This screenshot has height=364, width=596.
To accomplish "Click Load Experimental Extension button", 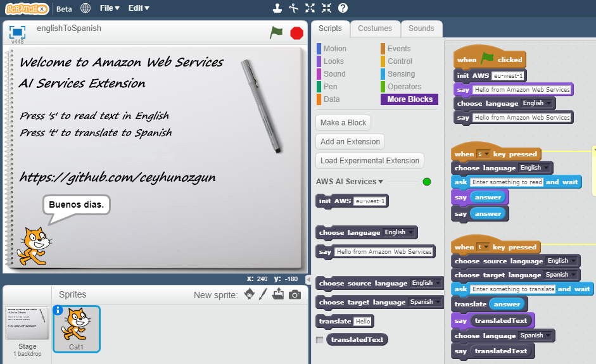I will pos(369,161).
